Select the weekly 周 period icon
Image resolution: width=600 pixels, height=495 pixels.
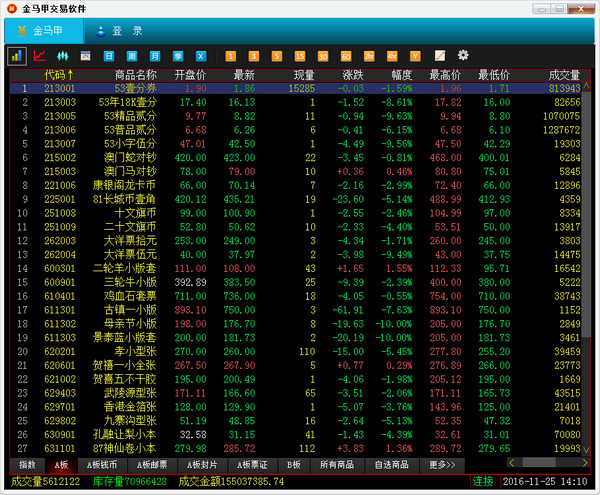click(x=132, y=57)
